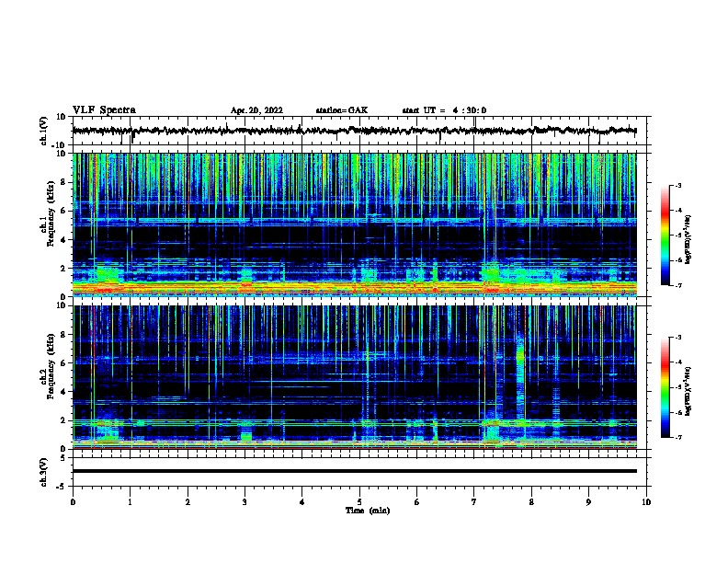Click time axis tick label "1"
728x563 pixels.
(130, 502)
